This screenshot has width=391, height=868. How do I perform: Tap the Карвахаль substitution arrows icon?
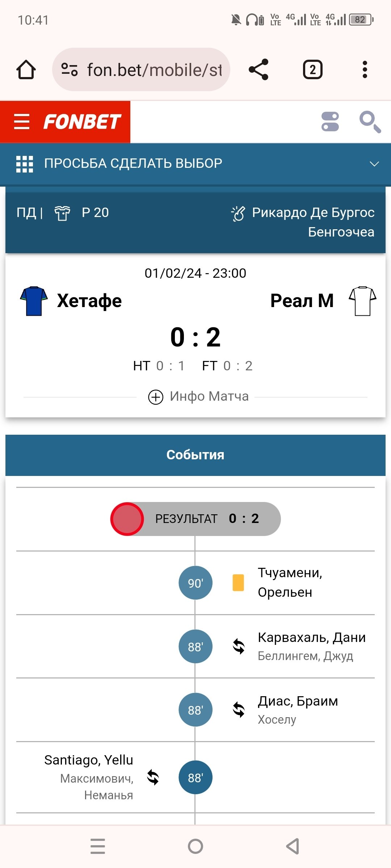coord(239,646)
